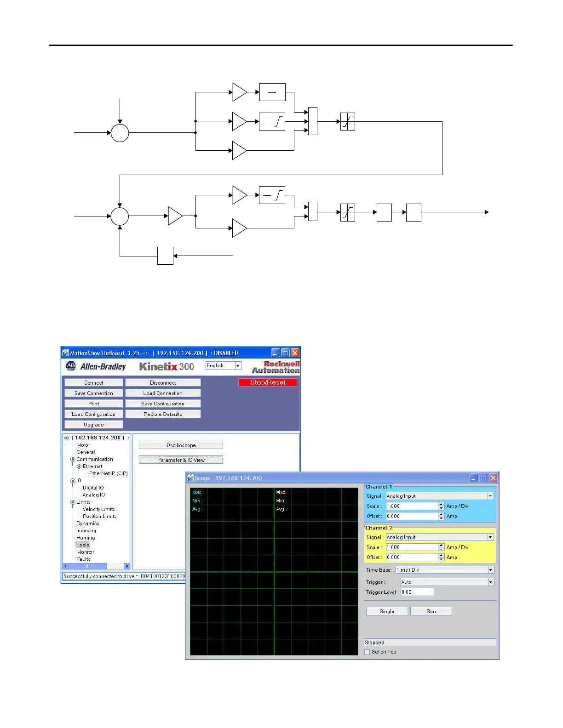
Task: Click the Load Configuration button
Action: [94, 414]
